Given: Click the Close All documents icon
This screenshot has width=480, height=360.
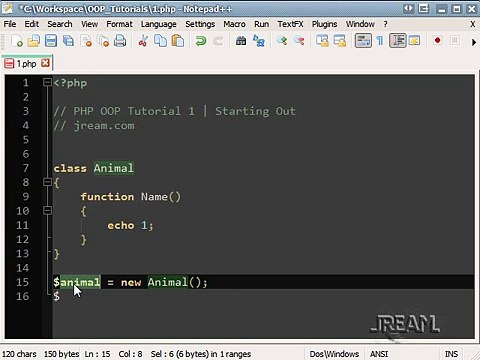Looking at the screenshot, I should click(103, 41).
